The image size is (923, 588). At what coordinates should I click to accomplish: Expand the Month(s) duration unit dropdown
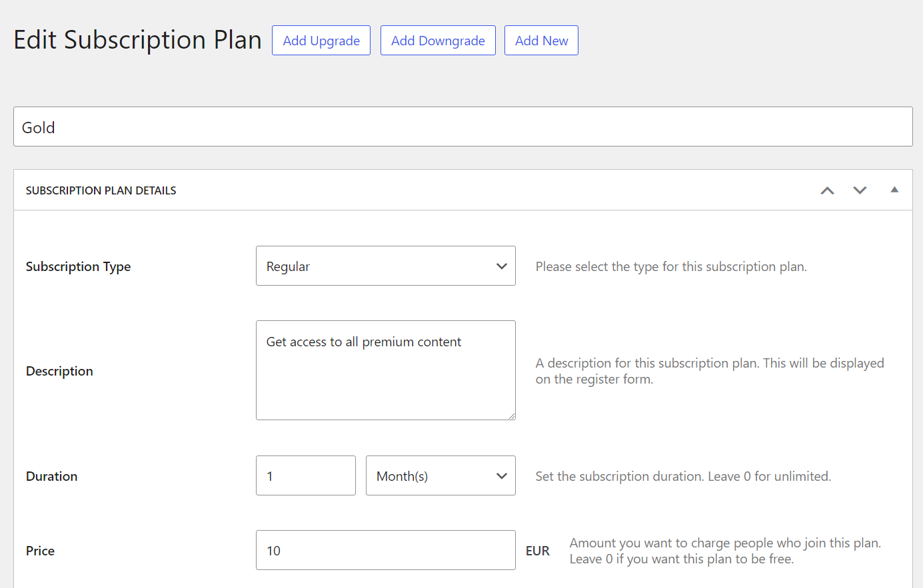(441, 476)
